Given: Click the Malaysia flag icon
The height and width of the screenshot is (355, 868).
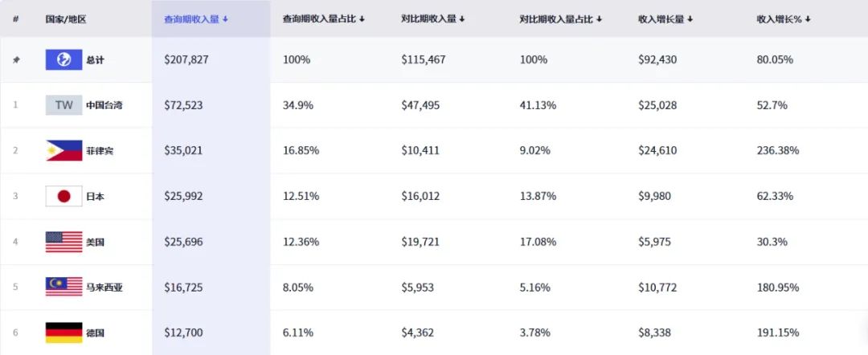Looking at the screenshot, I should pyautogui.click(x=63, y=287).
